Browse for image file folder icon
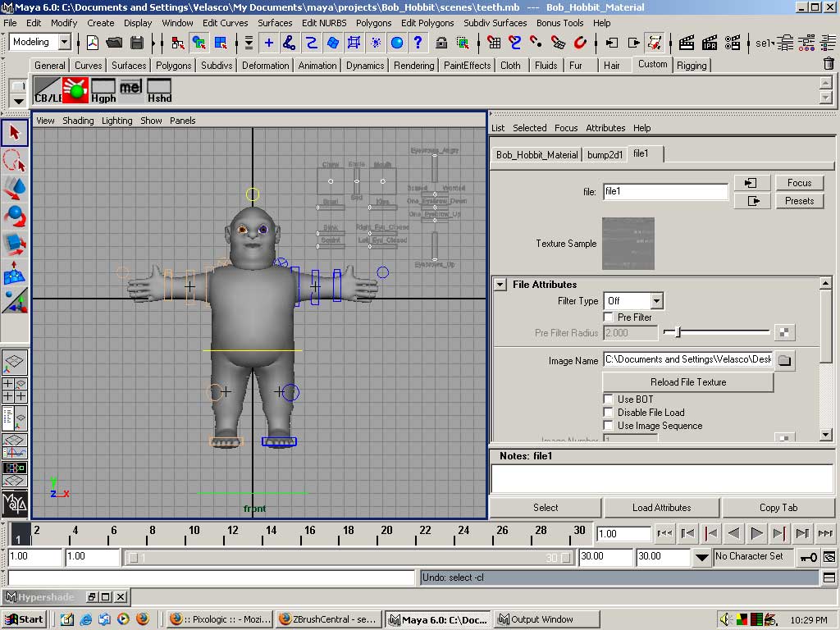Image resolution: width=840 pixels, height=630 pixels. [784, 360]
